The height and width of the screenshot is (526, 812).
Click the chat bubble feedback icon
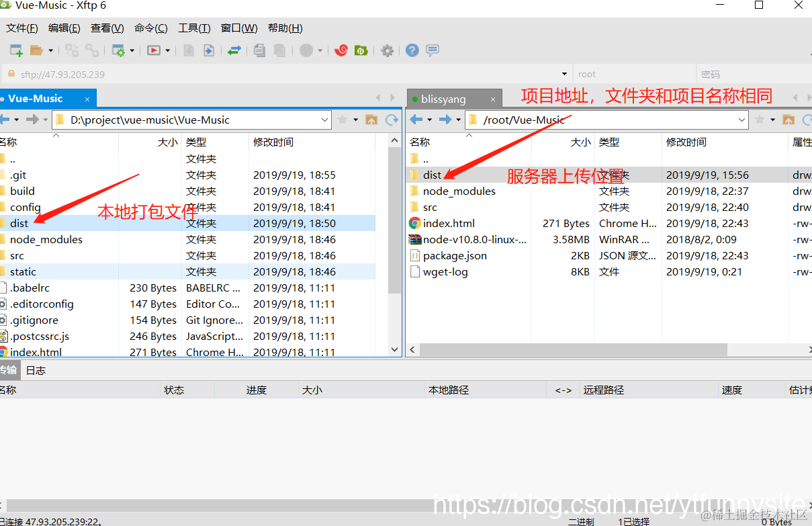point(433,50)
